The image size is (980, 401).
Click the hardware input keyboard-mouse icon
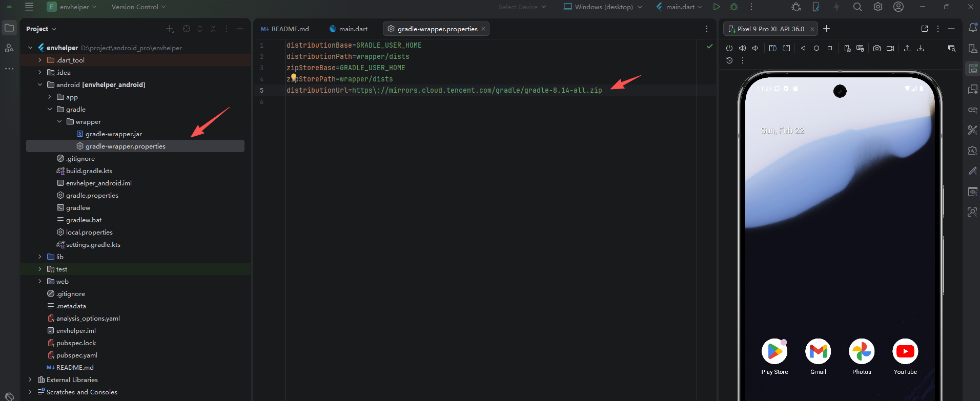(x=860, y=48)
